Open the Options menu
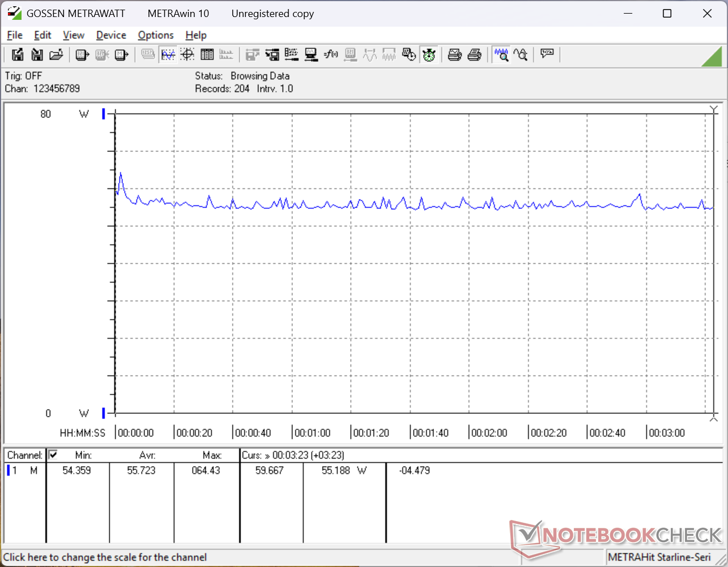Image resolution: width=728 pixels, height=567 pixels. (156, 35)
